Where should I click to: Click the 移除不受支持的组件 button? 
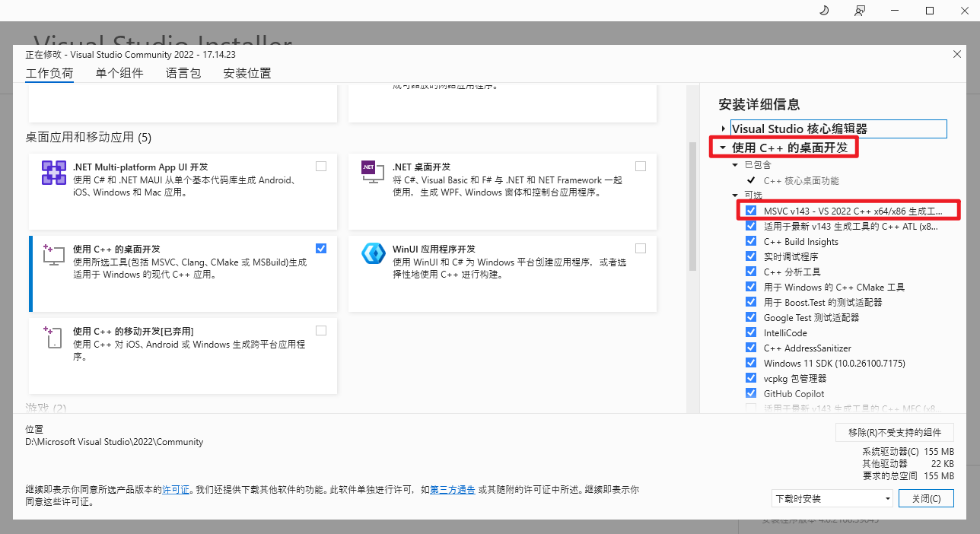(894, 432)
